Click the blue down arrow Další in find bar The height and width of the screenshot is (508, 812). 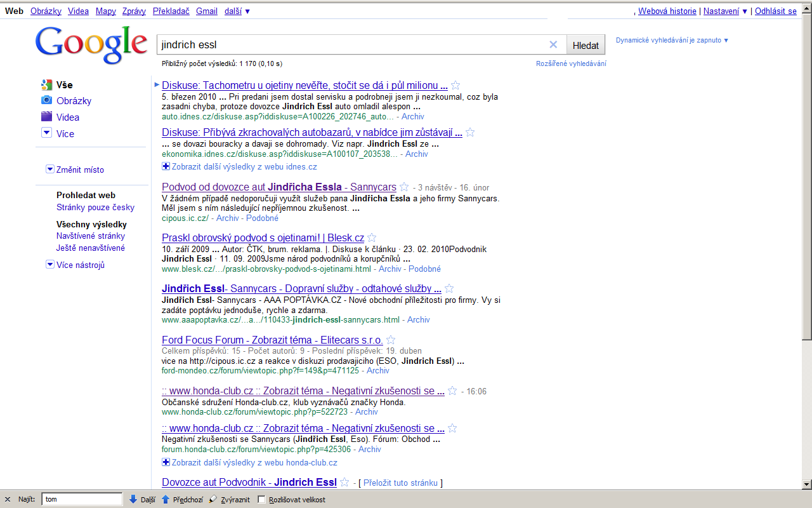(x=133, y=499)
